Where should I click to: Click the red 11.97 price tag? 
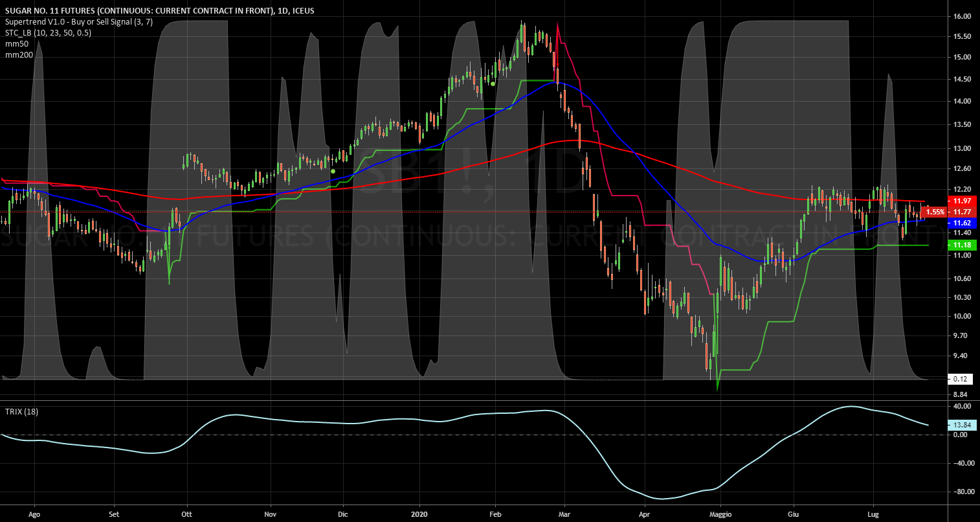pos(961,201)
